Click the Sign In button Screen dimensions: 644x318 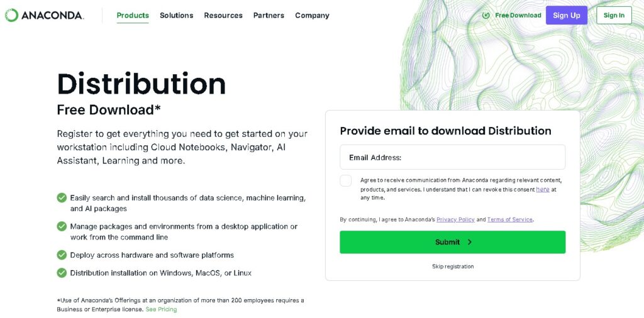pyautogui.click(x=614, y=15)
